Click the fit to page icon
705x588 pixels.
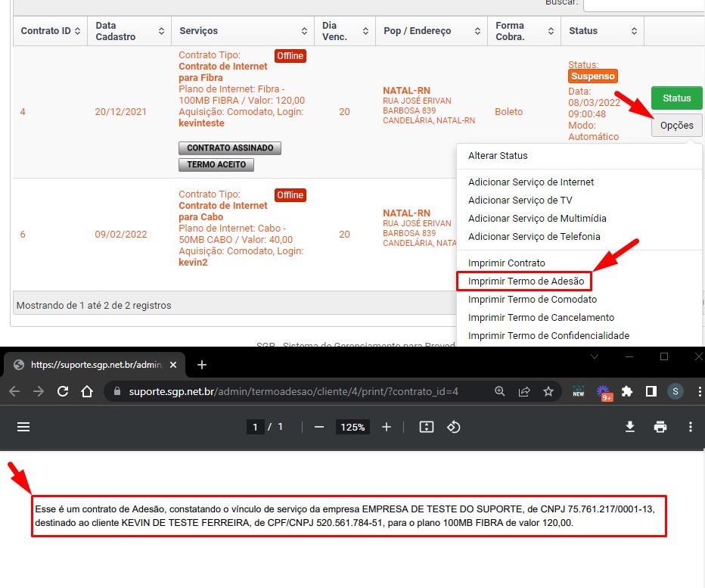point(426,427)
